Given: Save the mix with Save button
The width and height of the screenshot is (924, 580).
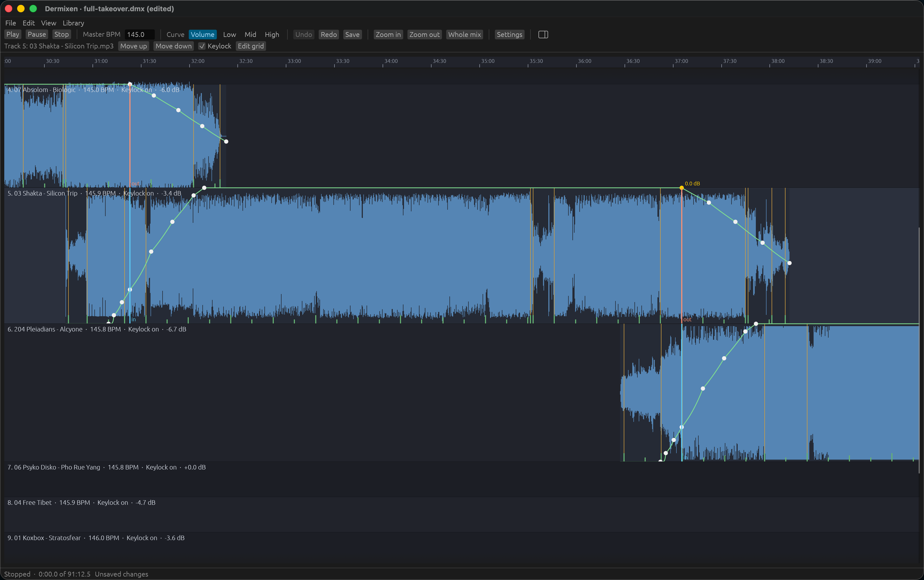Looking at the screenshot, I should point(352,35).
